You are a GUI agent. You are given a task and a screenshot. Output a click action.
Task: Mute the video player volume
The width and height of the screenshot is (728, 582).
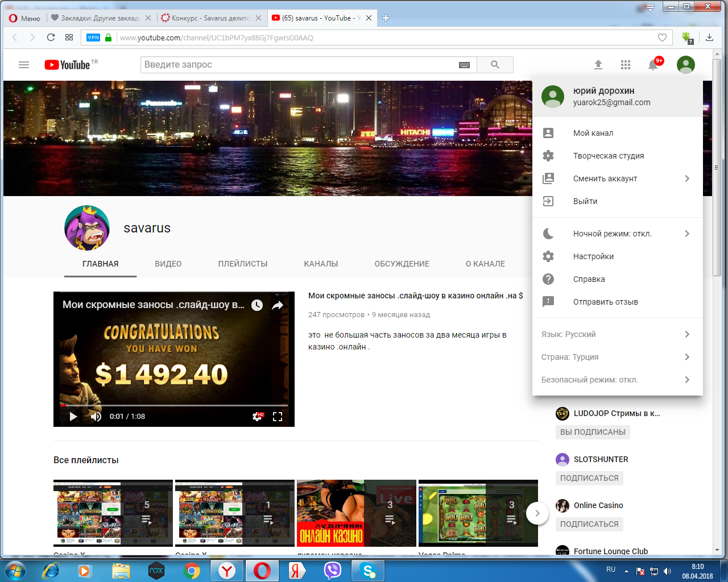tap(96, 417)
